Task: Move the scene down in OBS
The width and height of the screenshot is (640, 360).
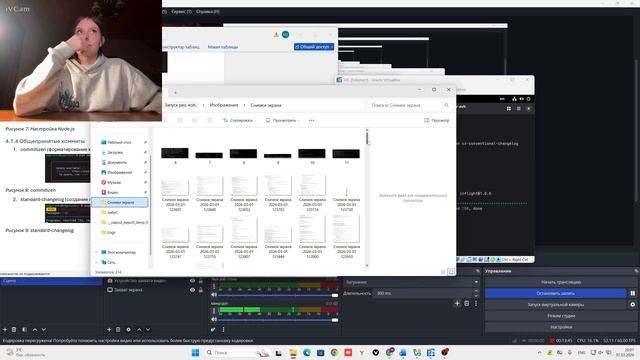Action: (x=44, y=329)
